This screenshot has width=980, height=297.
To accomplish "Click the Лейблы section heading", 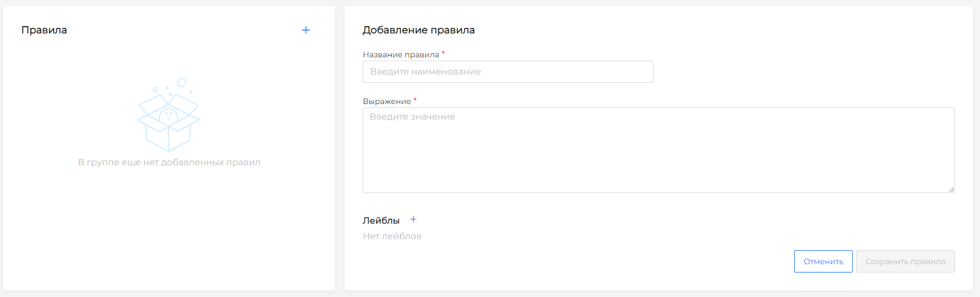I will pyautogui.click(x=381, y=220).
